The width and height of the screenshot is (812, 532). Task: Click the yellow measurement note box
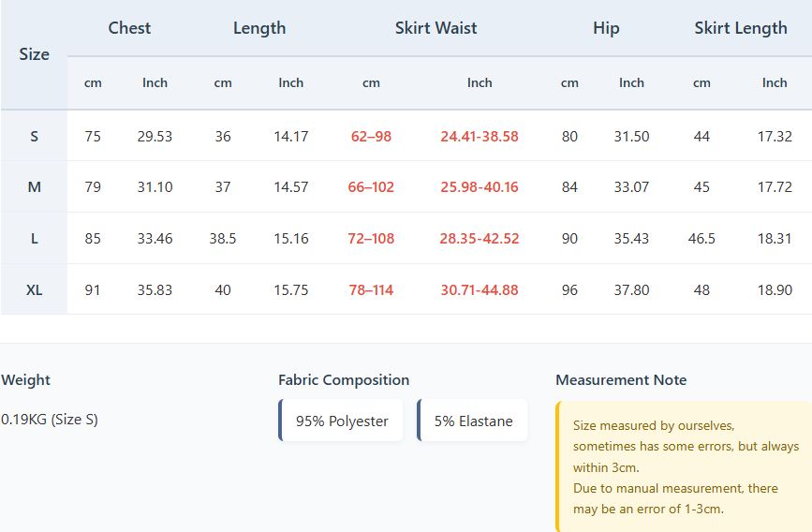tap(685, 466)
